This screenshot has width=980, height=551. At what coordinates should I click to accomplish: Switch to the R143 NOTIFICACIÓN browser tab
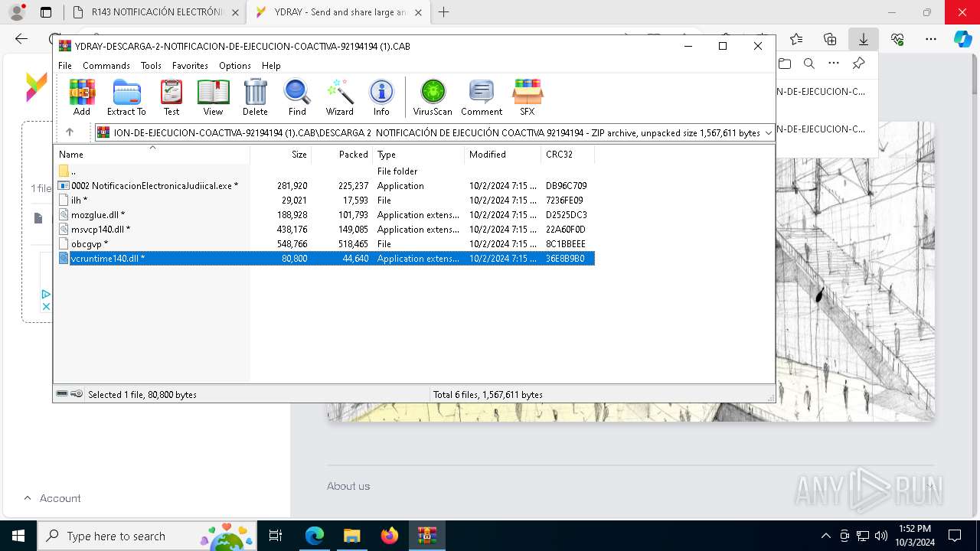(154, 12)
